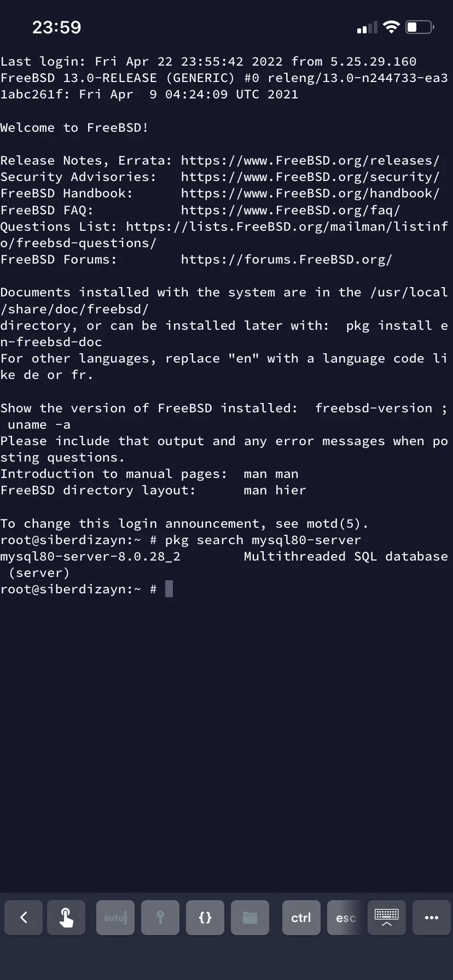
Task: Open snippets with curly braces icon
Action: [205, 918]
